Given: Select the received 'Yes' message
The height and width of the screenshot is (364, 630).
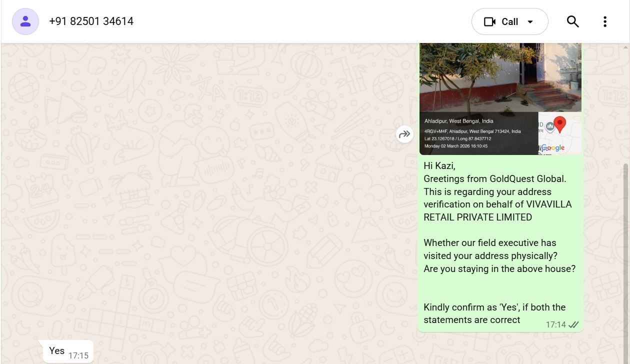Looking at the screenshot, I should [x=57, y=350].
